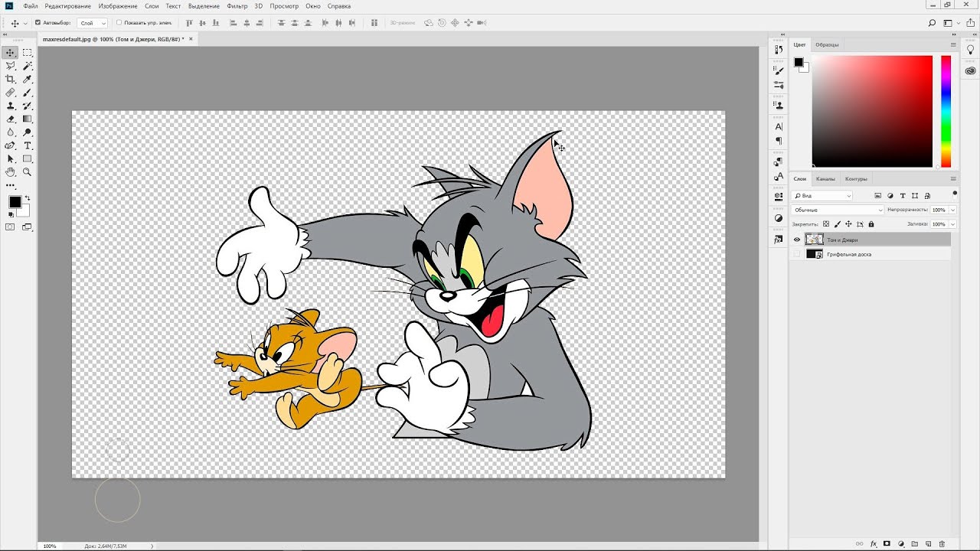980x551 pixels.
Task: Open the Layers panel options menu
Action: pyautogui.click(x=953, y=178)
